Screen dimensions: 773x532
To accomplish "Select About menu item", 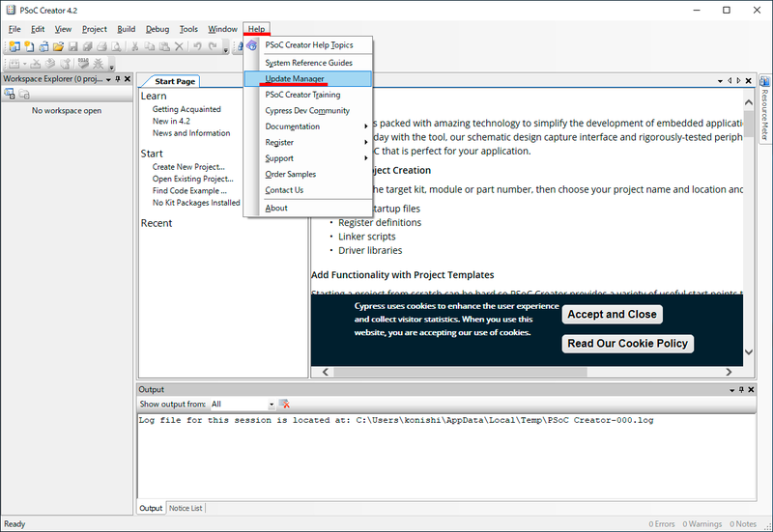I will click(307, 208).
